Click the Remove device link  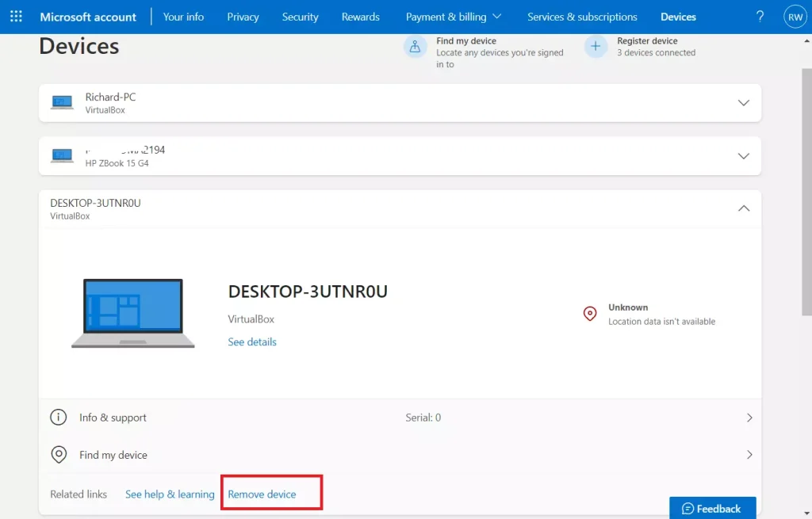pos(262,494)
